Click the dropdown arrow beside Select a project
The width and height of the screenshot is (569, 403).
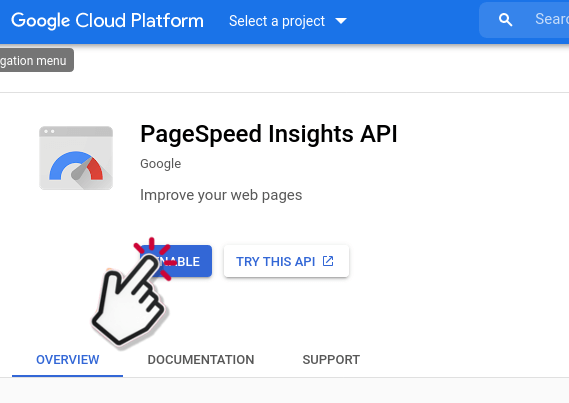point(341,21)
